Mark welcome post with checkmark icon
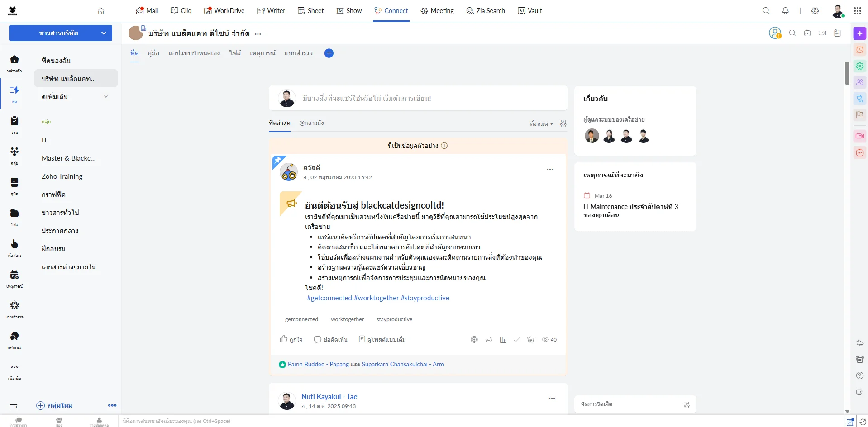Screen dimensions: 868x427 point(516,340)
